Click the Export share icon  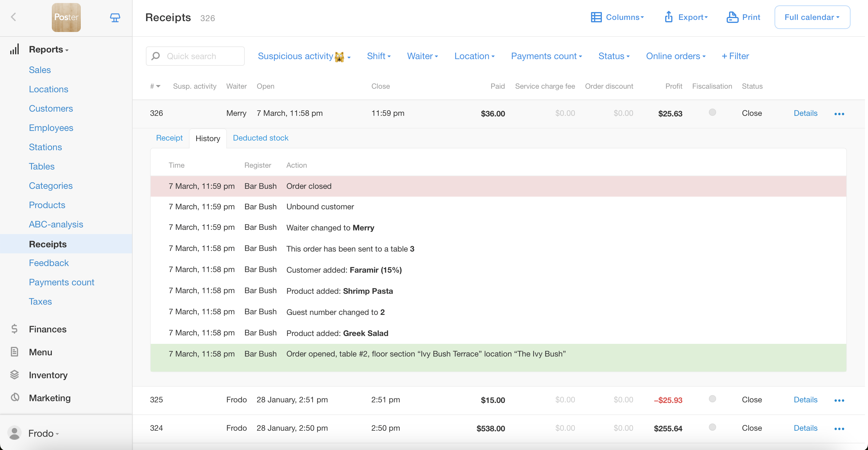click(x=668, y=17)
